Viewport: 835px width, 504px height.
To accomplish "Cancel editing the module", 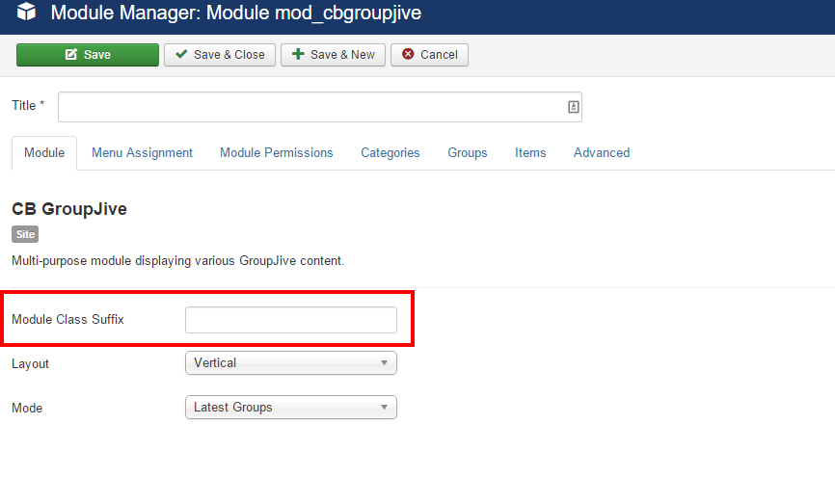I will tap(429, 55).
